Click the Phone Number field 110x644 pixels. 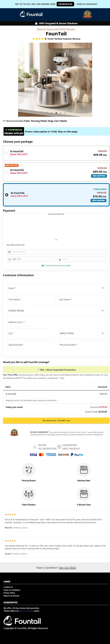tap(82, 345)
